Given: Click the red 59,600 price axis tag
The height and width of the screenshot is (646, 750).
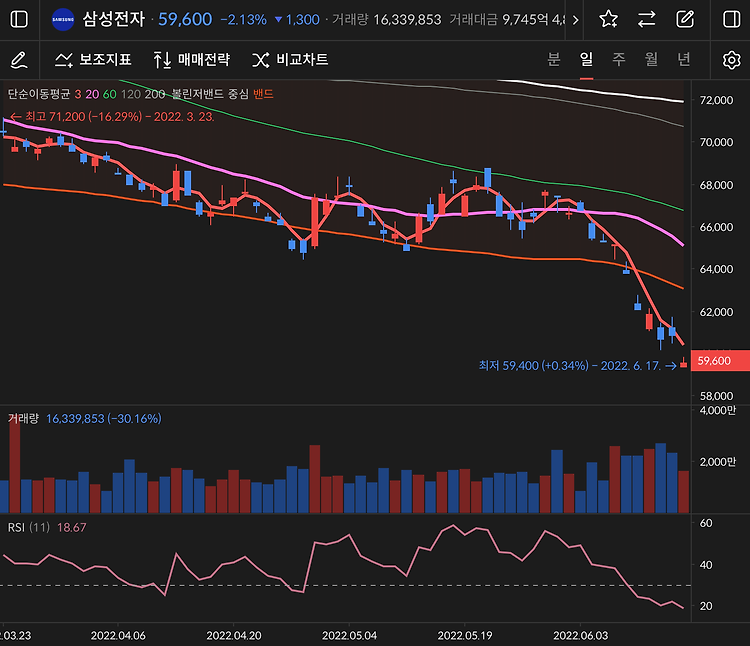Looking at the screenshot, I should coord(720,361).
